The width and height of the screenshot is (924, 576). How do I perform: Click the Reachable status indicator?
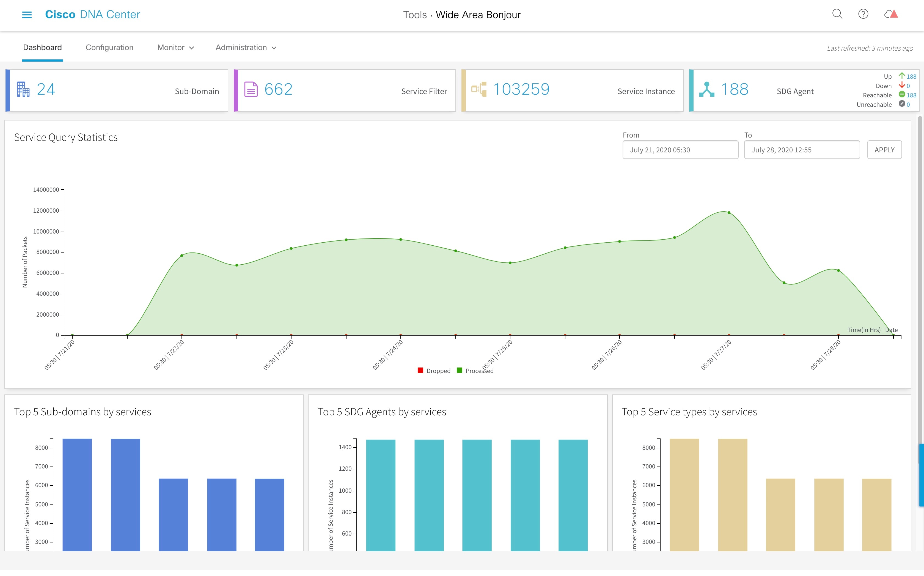[x=902, y=95]
